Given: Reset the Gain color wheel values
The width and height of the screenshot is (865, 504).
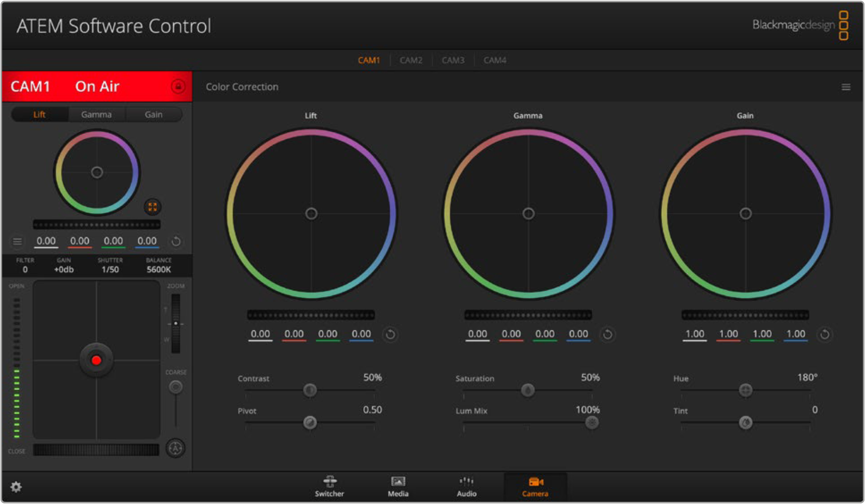Looking at the screenshot, I should click(x=825, y=334).
